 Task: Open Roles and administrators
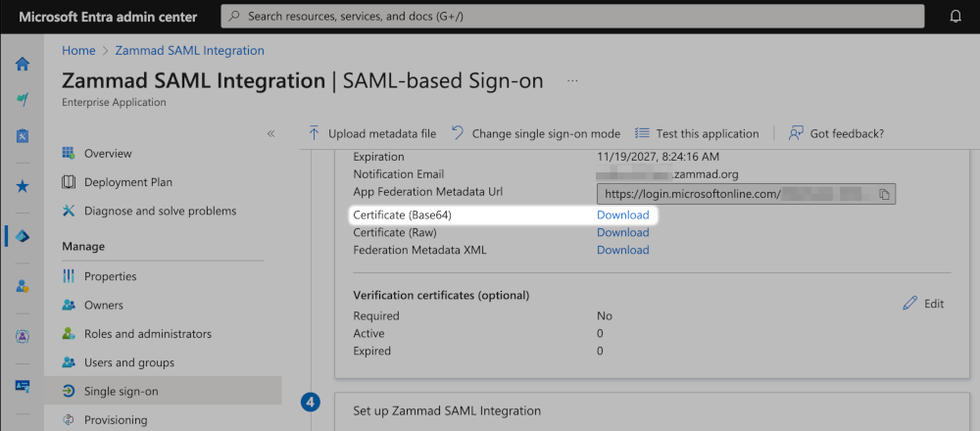[148, 334]
